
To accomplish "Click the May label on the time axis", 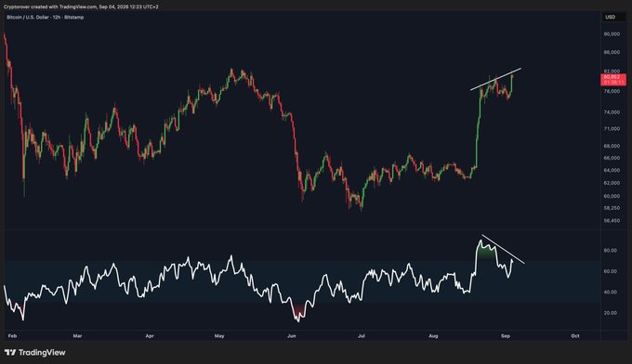I will 219,336.
